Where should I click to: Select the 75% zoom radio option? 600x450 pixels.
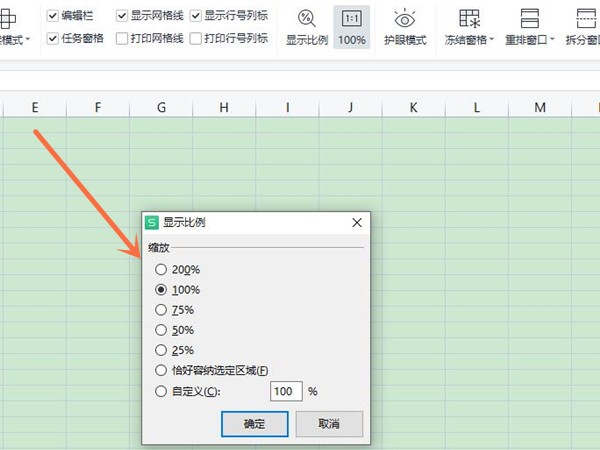pos(161,310)
